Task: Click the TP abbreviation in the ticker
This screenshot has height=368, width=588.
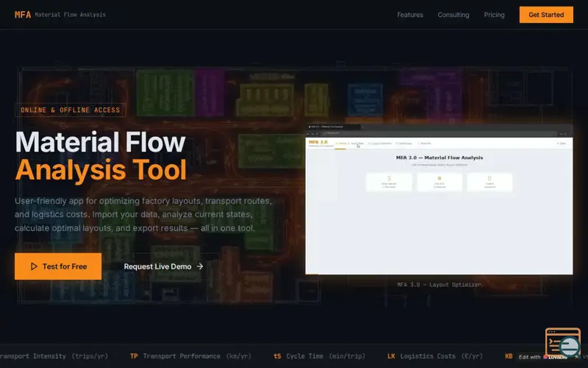Action: pos(134,356)
